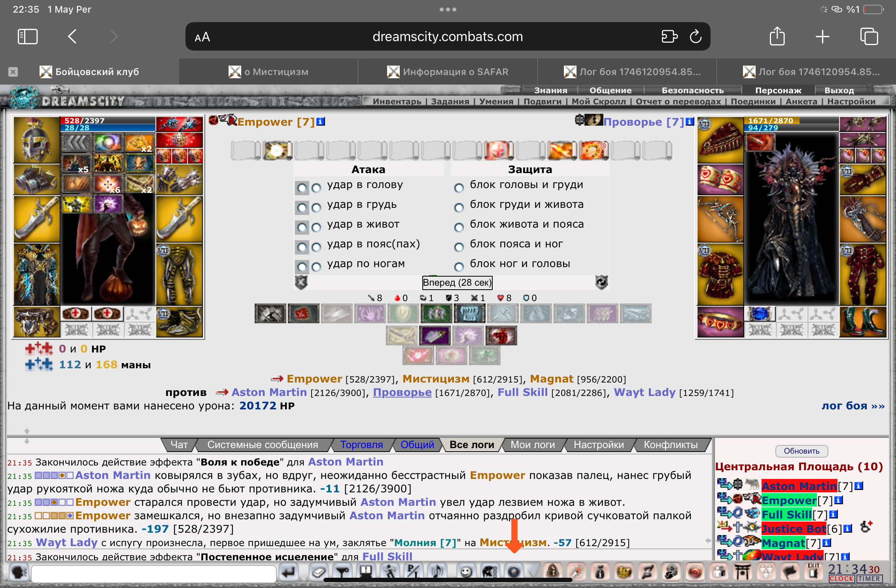This screenshot has width=896, height=588.
Task: Click the Обновить button
Action: point(801,451)
